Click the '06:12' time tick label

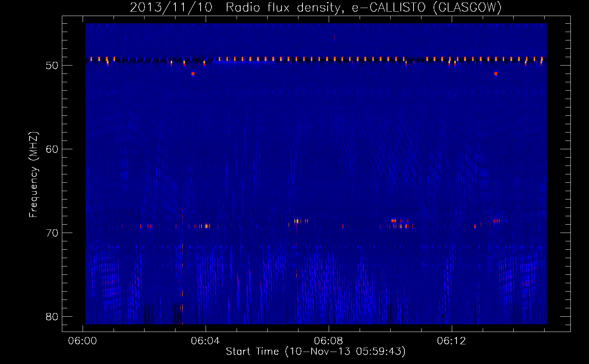452,341
